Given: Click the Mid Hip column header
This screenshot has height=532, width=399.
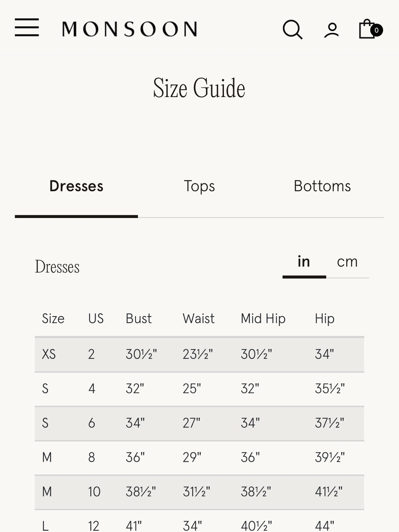Looking at the screenshot, I should 263,319.
